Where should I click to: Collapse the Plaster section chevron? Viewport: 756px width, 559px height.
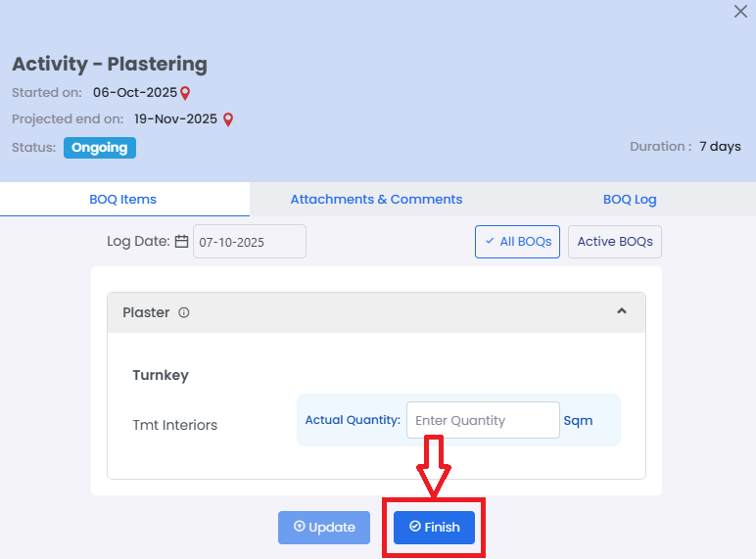[x=621, y=311]
